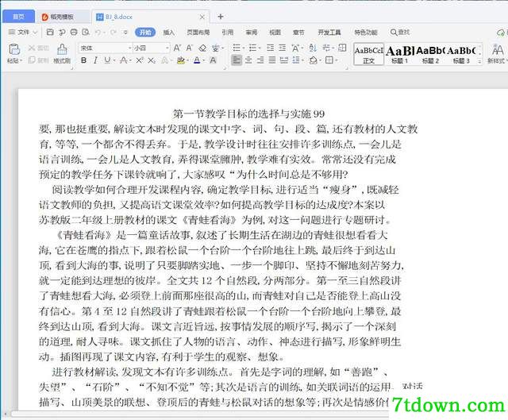Apply the 标题 1 heading style
This screenshot has width=508, height=420.
click(399, 54)
